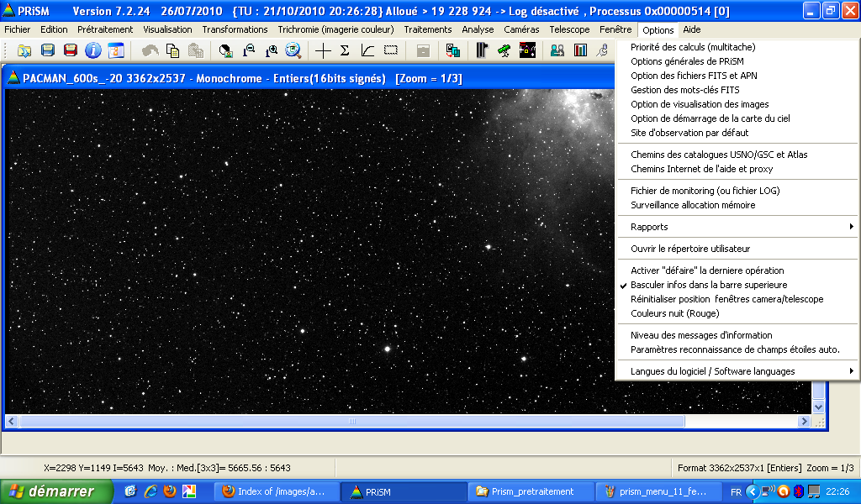861x504 pixels.
Task: Open the Trichromie (imagerie couleur) menu
Action: tap(335, 29)
